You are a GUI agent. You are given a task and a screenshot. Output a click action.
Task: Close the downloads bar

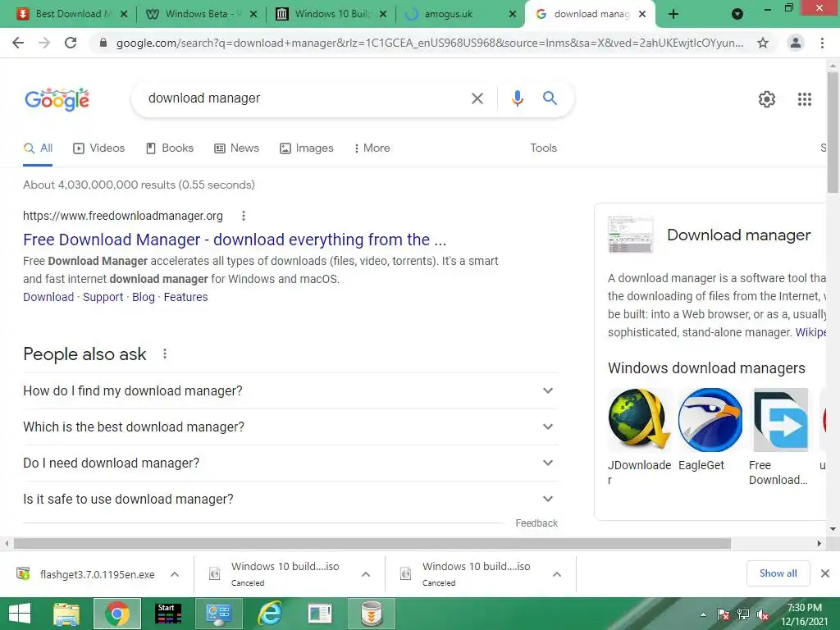click(825, 573)
